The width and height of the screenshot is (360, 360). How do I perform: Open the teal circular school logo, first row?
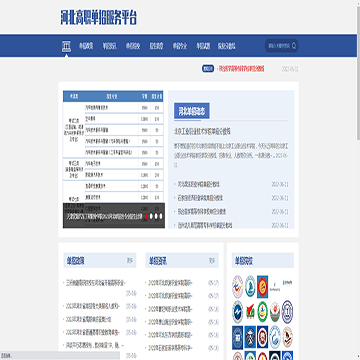250,287
